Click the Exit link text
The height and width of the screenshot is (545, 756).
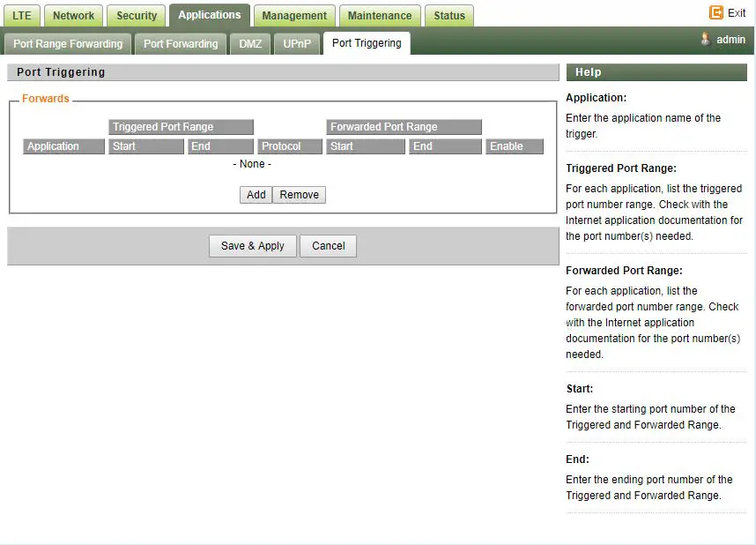(737, 13)
